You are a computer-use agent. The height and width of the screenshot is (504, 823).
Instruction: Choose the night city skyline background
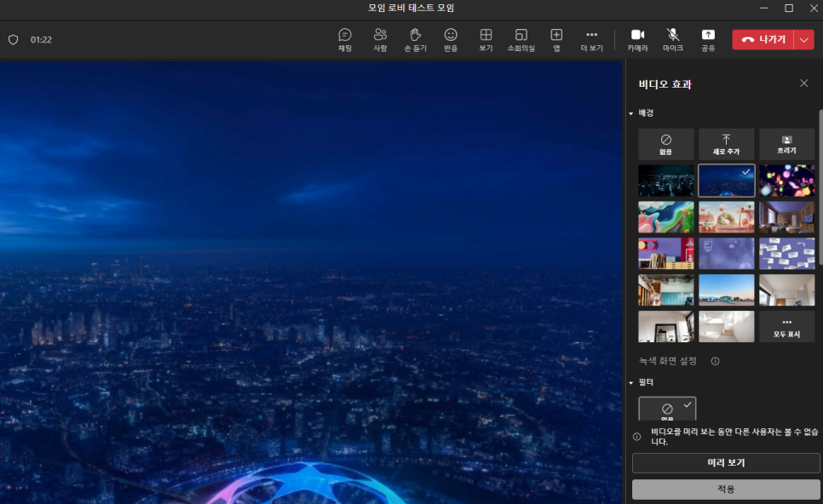[665, 180]
